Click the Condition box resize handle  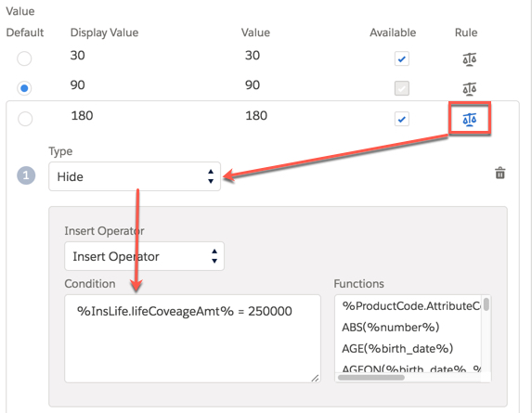315,378
